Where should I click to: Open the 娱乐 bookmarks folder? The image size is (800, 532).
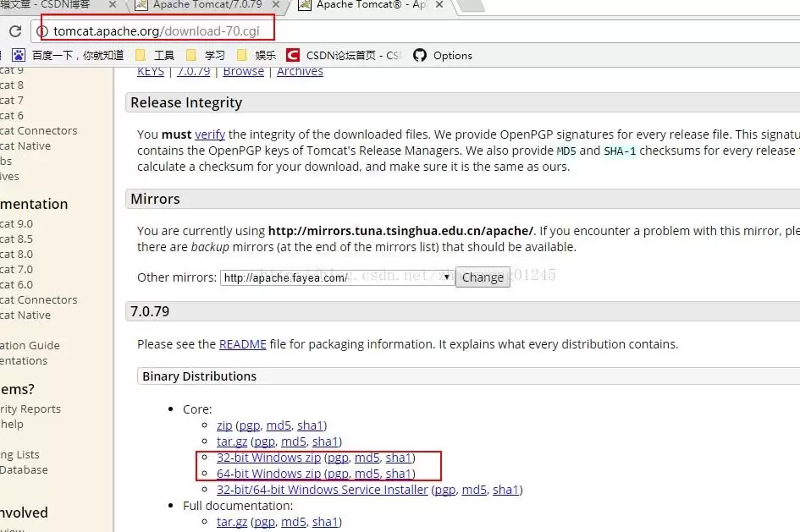pos(257,55)
